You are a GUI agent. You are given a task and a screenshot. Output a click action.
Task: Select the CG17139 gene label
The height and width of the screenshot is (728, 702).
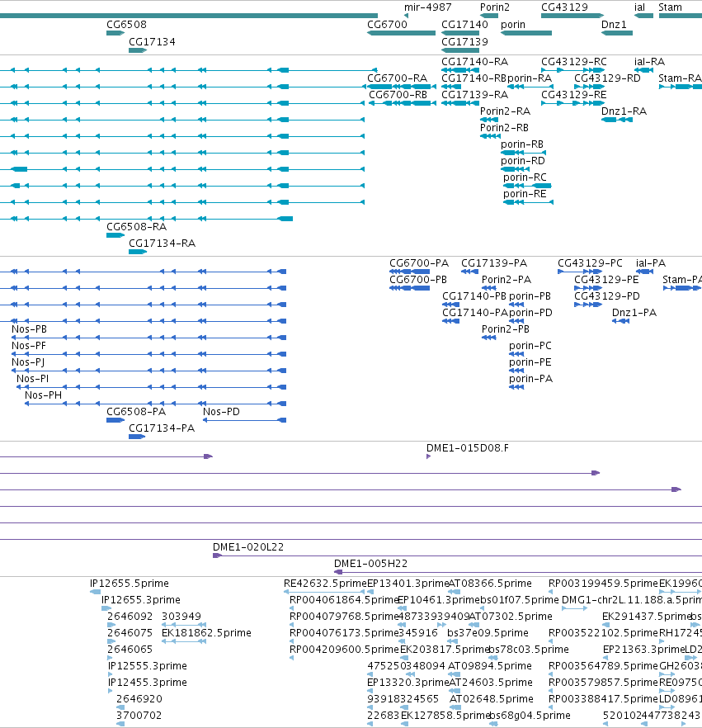464,42
